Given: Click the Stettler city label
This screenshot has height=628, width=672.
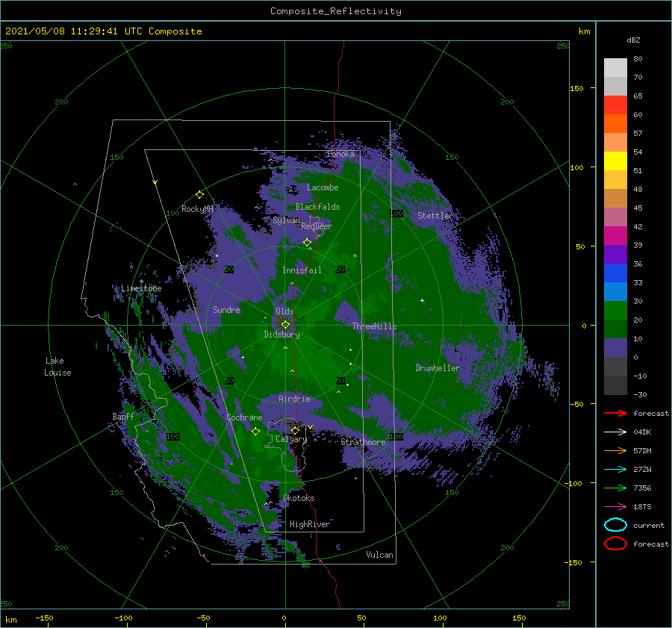Looking at the screenshot, I should point(435,216).
